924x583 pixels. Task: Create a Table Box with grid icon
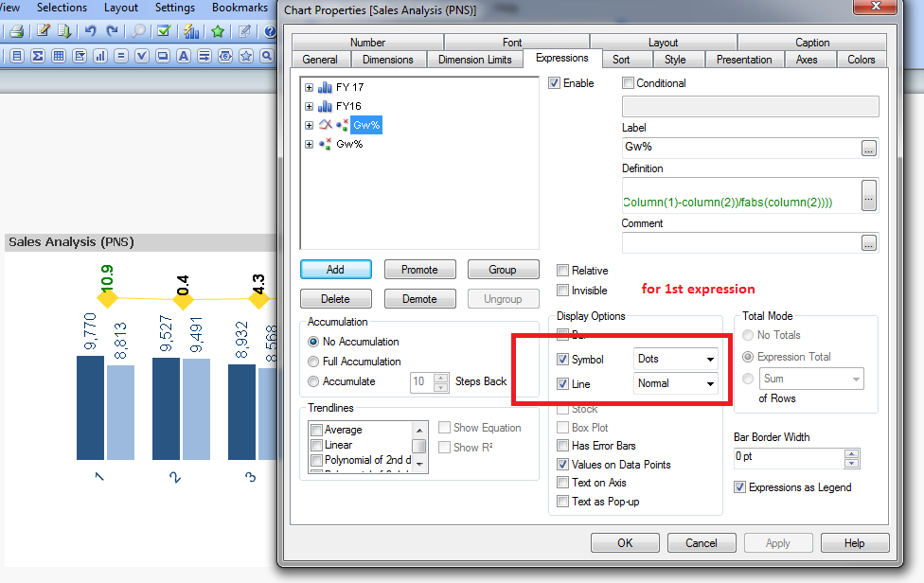(59, 56)
